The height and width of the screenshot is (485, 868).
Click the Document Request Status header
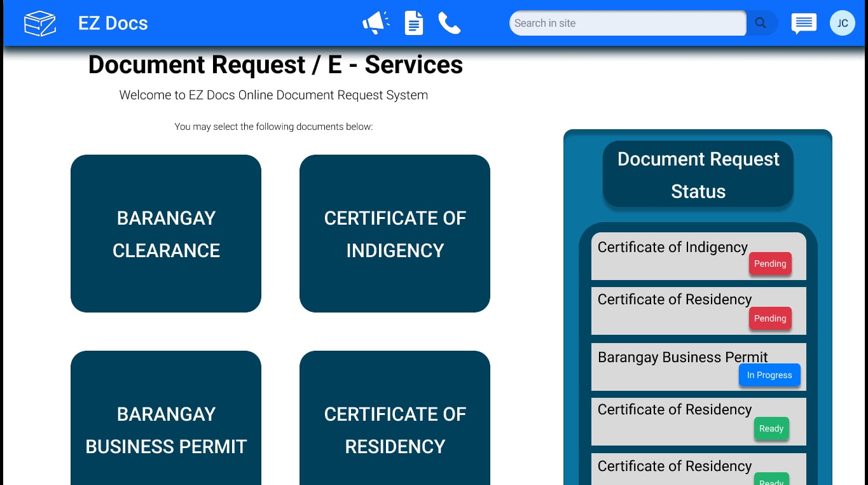click(x=698, y=175)
